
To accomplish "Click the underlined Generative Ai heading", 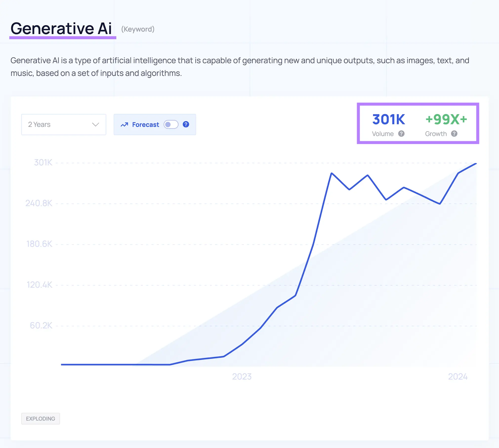I will click(x=61, y=29).
